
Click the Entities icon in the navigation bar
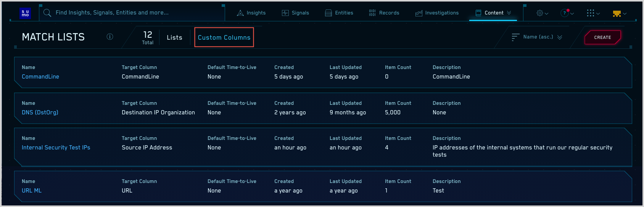328,13
